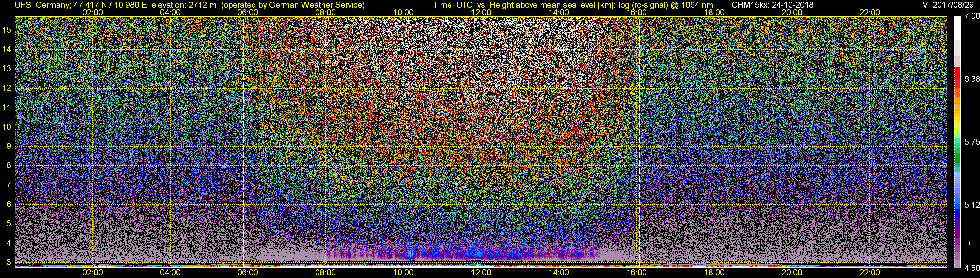
Task: Click the '12:00' label on the bottom time axis
Action: point(481,273)
